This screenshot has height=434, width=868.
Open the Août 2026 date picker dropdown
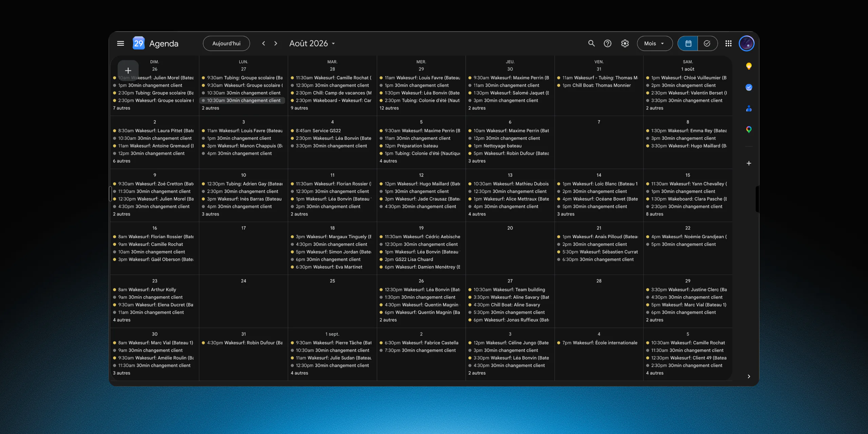[312, 43]
